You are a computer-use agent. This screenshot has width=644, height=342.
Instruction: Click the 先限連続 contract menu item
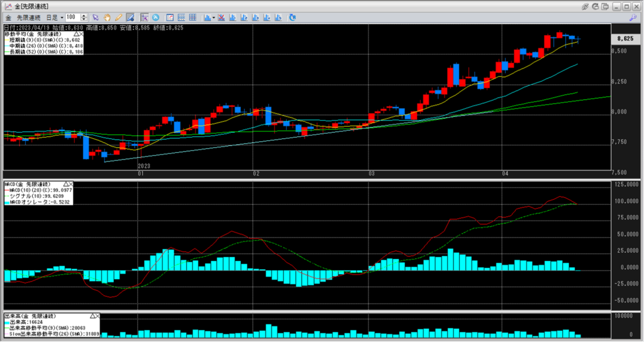28,17
